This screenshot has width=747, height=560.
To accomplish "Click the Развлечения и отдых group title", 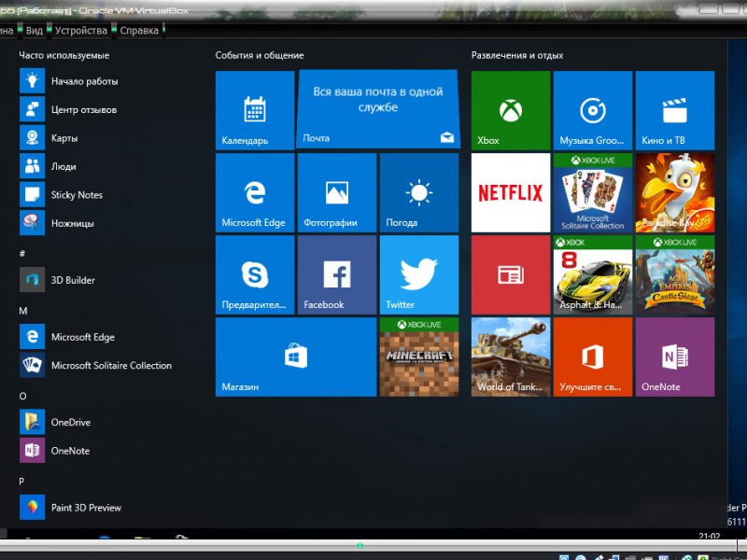I will [x=517, y=55].
